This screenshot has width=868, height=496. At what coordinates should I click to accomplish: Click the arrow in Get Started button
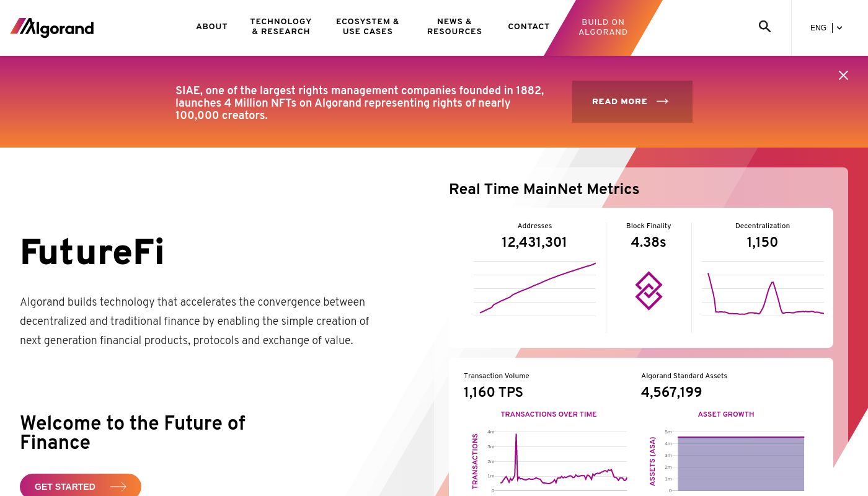coord(118,487)
